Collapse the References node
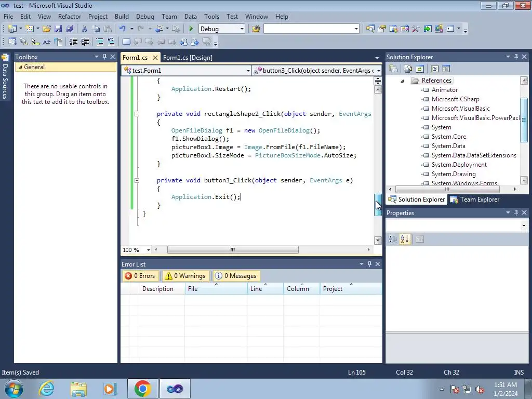The width and height of the screenshot is (532, 399). [x=403, y=81]
